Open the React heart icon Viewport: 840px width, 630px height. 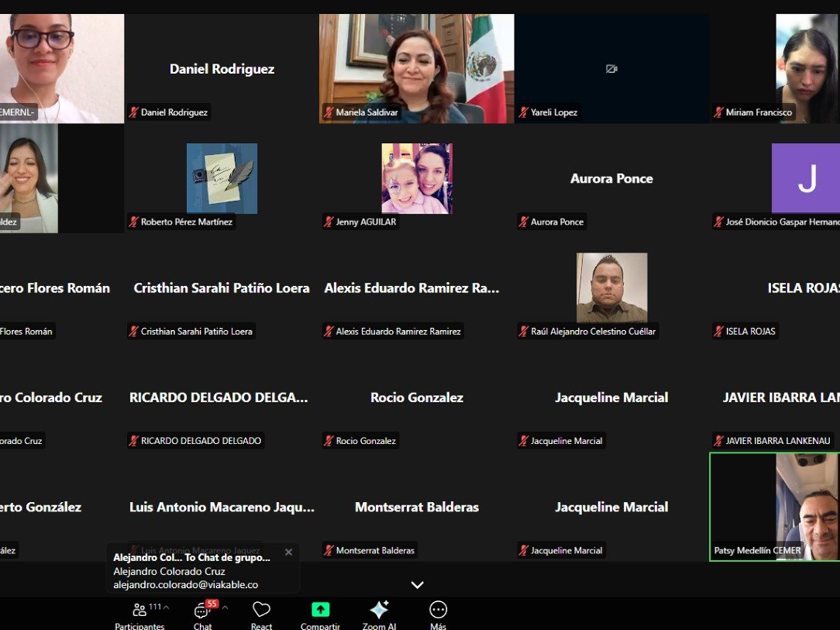[261, 610]
